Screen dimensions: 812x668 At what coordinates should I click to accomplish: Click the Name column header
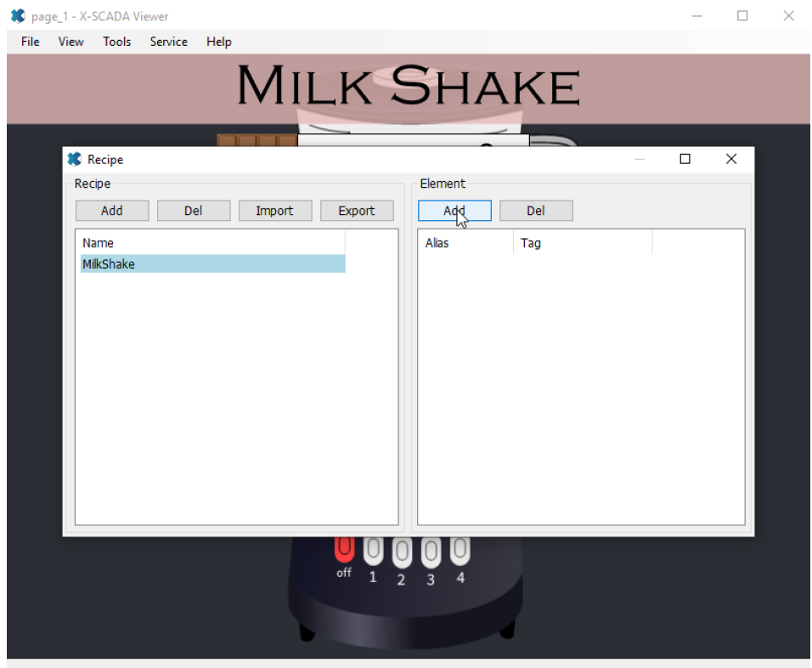[212, 243]
